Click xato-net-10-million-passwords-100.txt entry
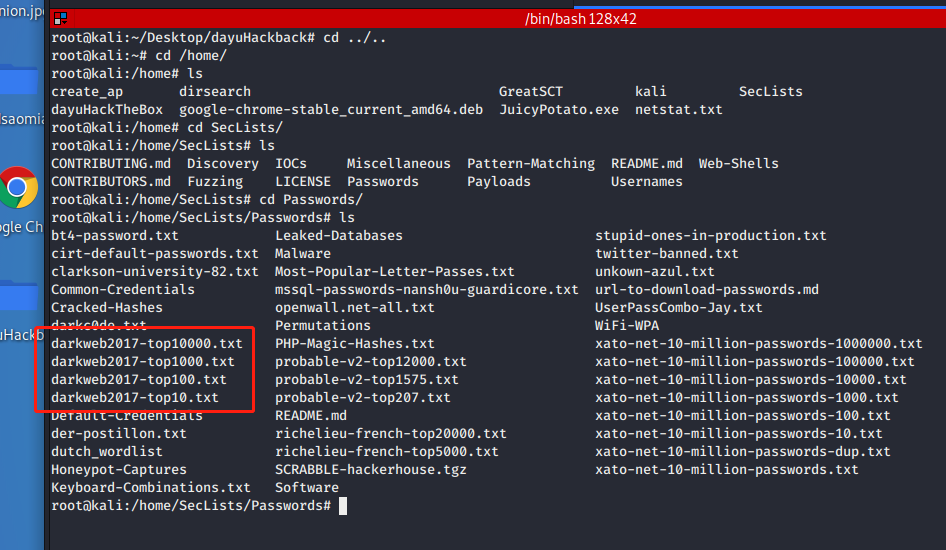Viewport: 946px width, 550px height. click(x=743, y=416)
